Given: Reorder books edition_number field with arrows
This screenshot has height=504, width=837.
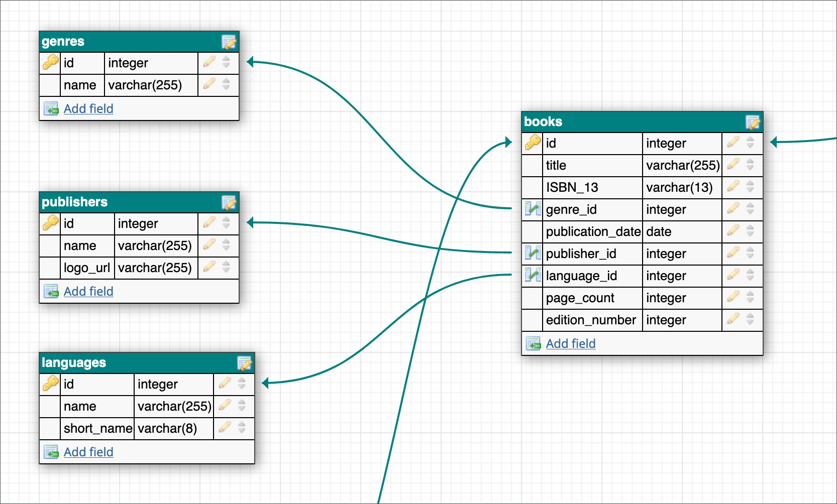Looking at the screenshot, I should point(750,319).
